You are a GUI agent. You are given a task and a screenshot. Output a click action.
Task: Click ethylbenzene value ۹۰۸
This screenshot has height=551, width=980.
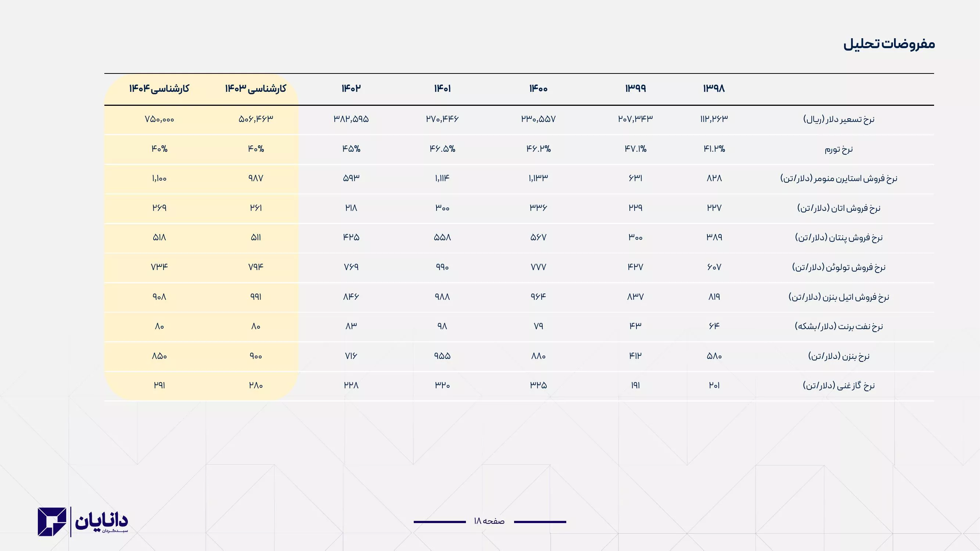click(x=159, y=296)
